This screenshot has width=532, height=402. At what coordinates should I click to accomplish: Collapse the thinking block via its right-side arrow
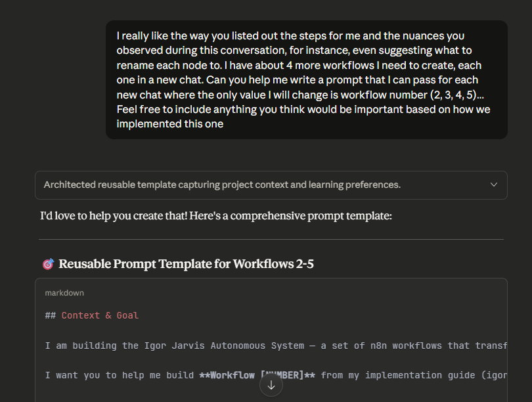coord(493,185)
